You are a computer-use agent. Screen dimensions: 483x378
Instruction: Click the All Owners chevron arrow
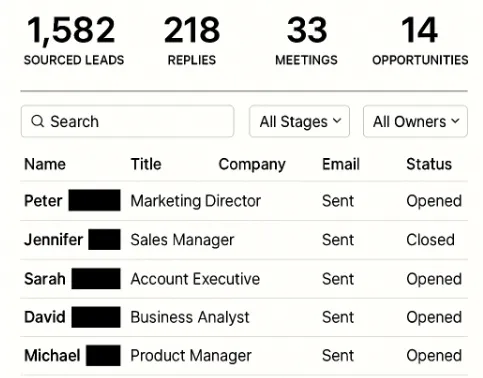pyautogui.click(x=455, y=121)
